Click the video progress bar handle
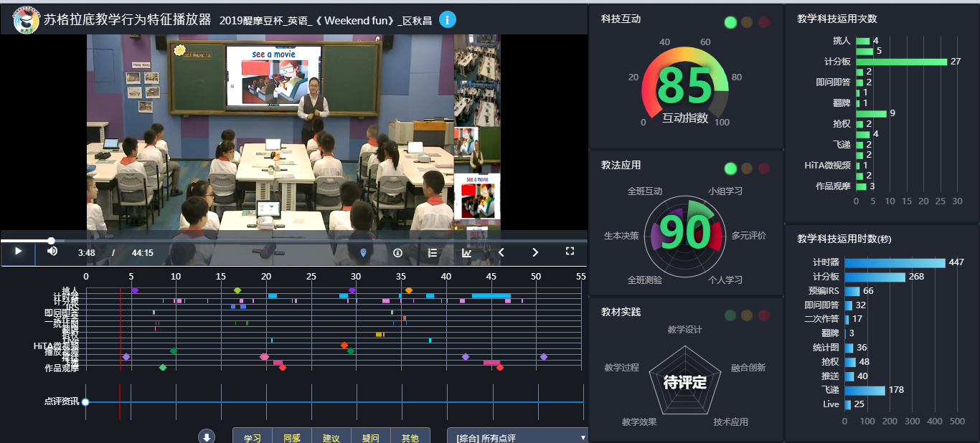Image resolution: width=980 pixels, height=443 pixels. [51, 241]
